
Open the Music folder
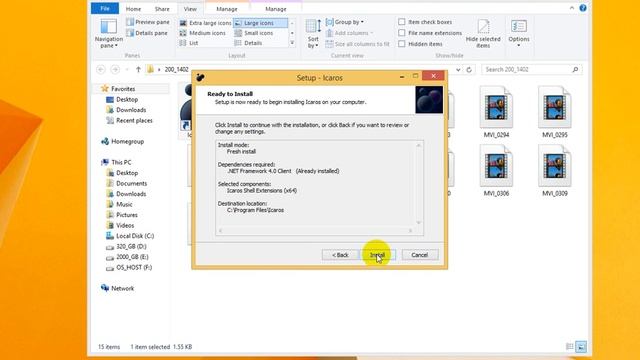[x=124, y=204]
